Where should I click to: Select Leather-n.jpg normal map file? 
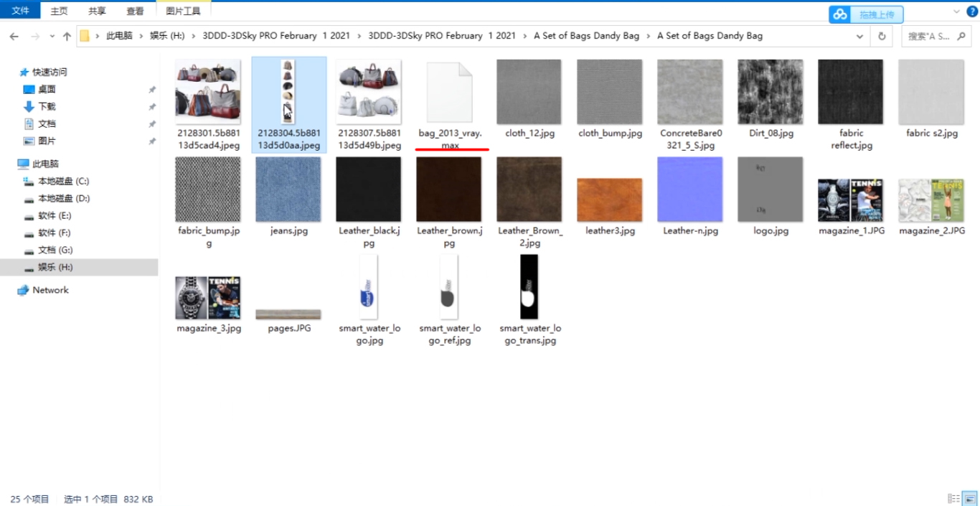tap(690, 189)
